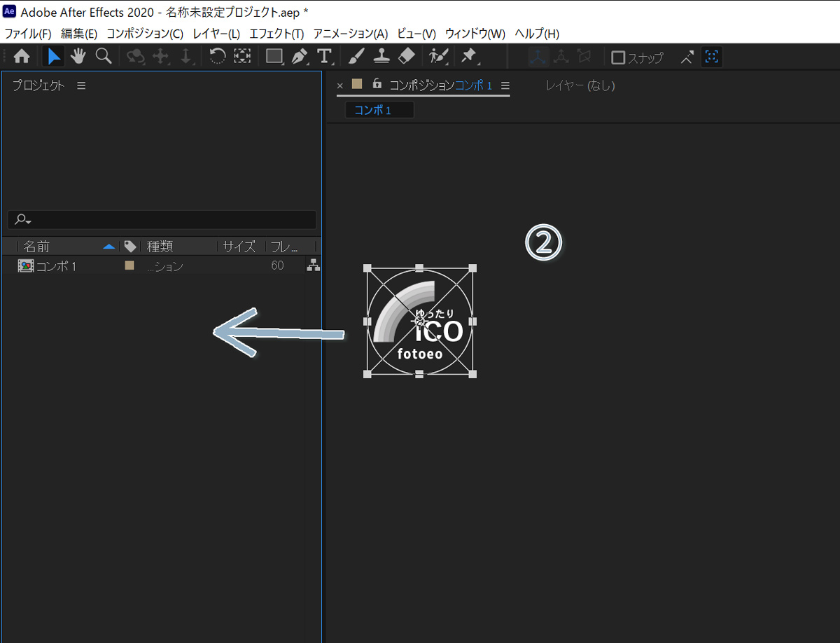Select the Zoom magnifier tool
Screen dimensions: 840x643
(104, 57)
